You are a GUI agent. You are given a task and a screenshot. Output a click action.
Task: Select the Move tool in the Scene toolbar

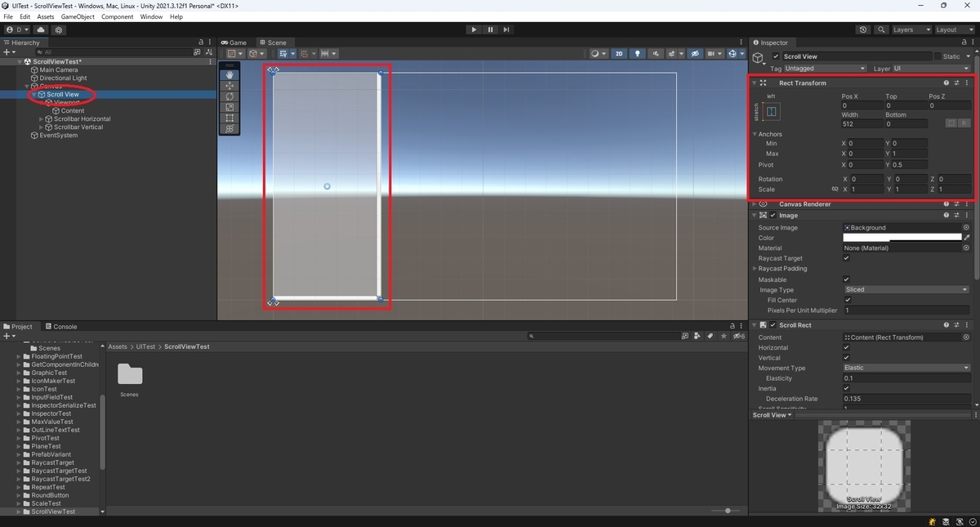(x=229, y=85)
